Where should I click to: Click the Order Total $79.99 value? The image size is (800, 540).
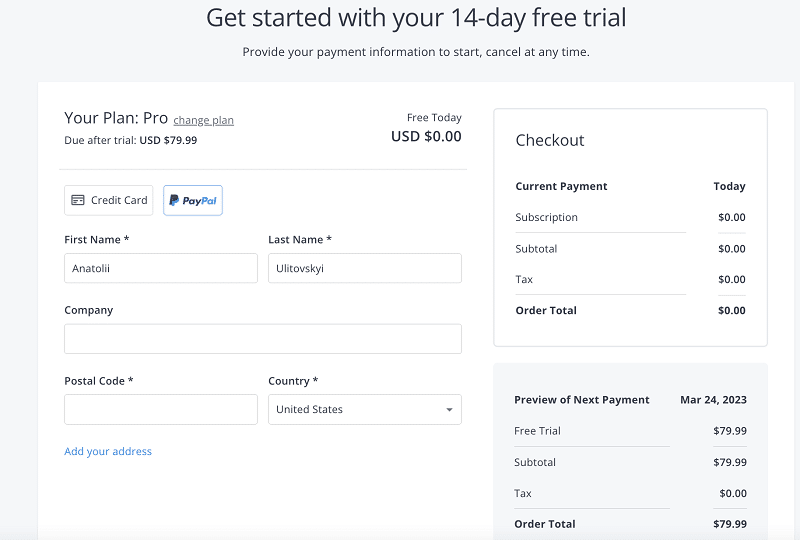point(730,524)
